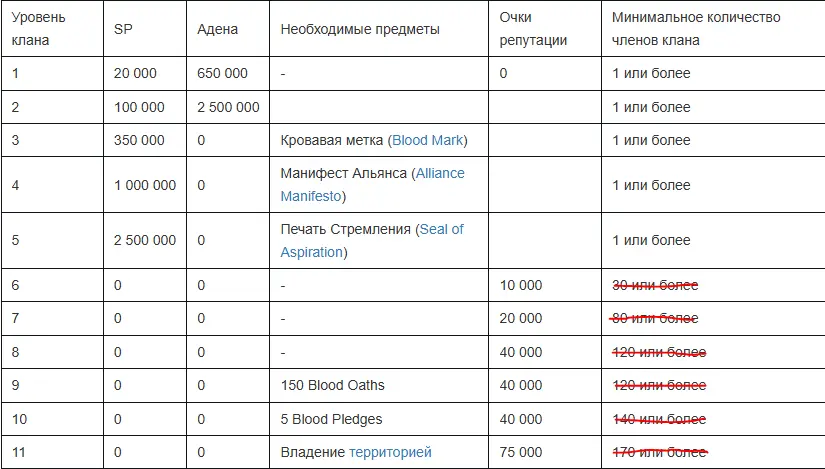Viewport: 825px width, 469px height.
Task: Select the struck-through 140 или более text
Action: 658,419
